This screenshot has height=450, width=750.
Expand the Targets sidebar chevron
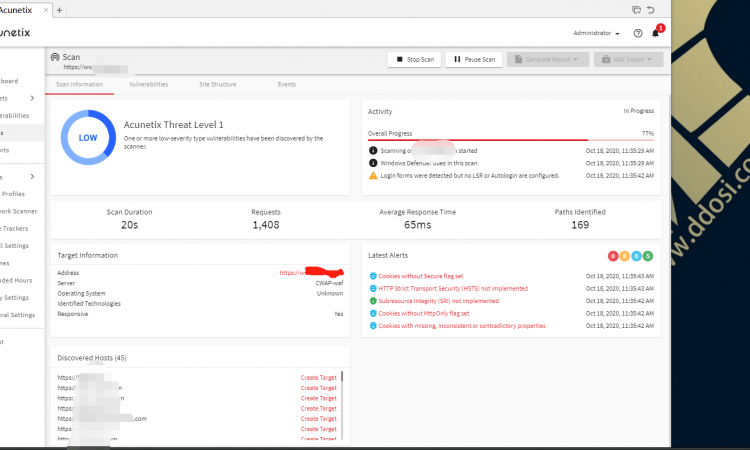(x=32, y=98)
